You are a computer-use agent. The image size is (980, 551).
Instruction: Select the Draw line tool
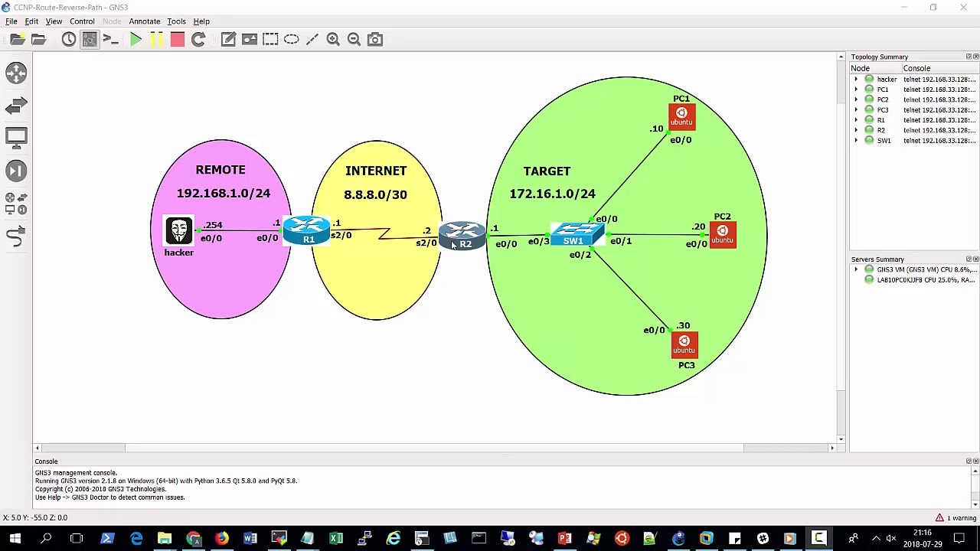click(x=312, y=39)
